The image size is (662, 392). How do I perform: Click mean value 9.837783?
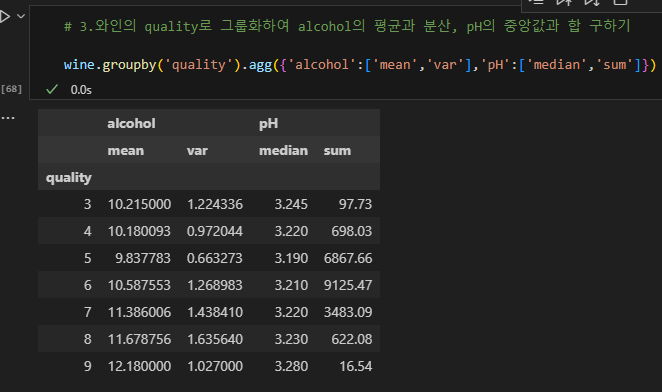tap(143, 258)
